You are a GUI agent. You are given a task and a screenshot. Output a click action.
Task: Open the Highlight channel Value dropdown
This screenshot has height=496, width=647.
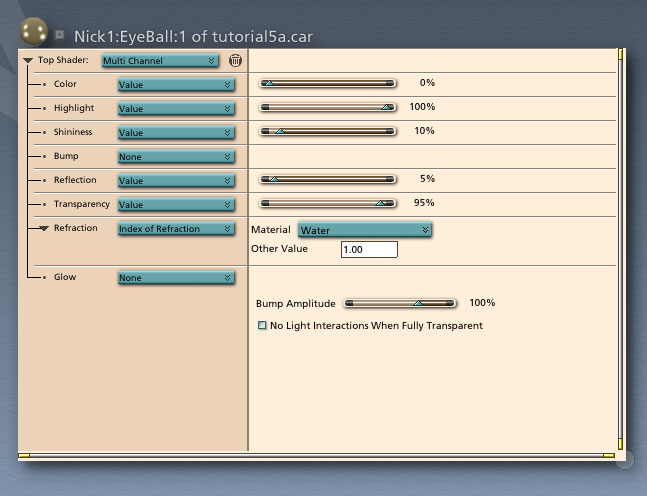click(x=176, y=109)
